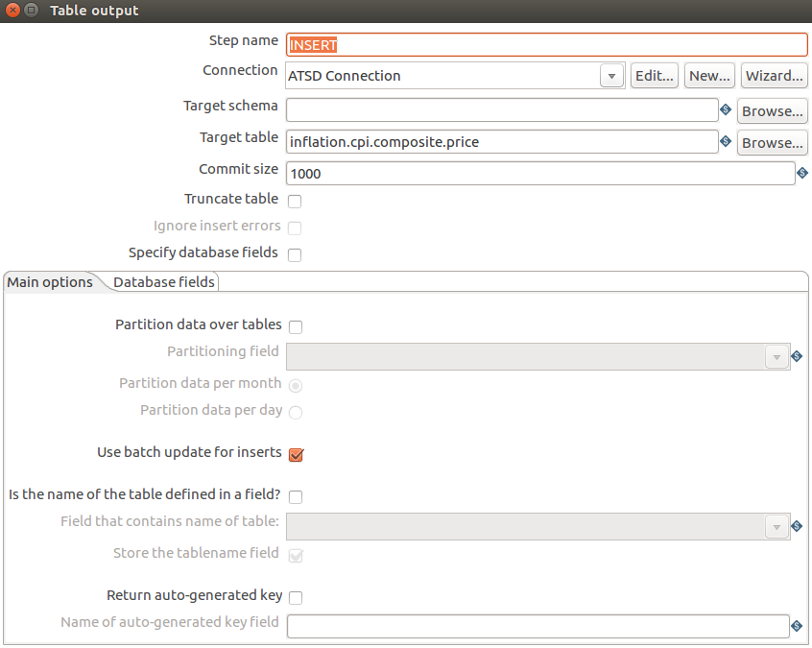Open connection Edit... dialog

click(655, 76)
